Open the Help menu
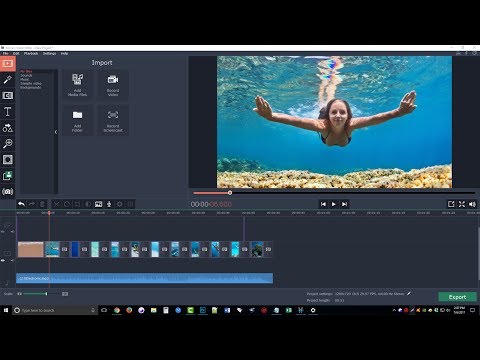 [x=64, y=53]
